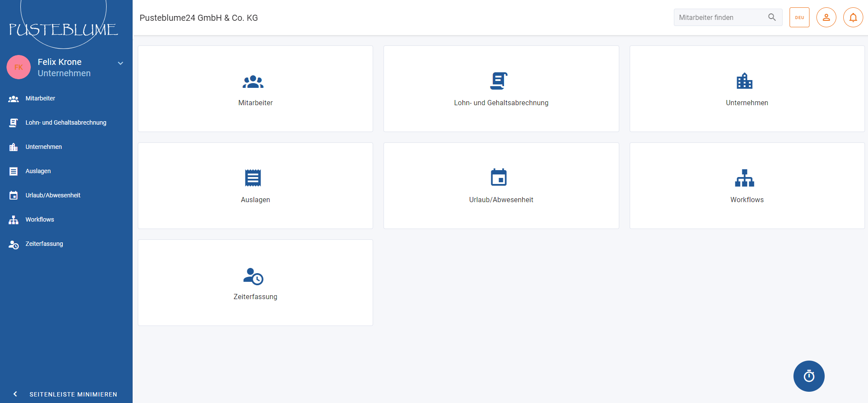This screenshot has width=868, height=403.
Task: Select Lohn- und Gehaltsabrechnung in sidebar
Action: [x=66, y=123]
